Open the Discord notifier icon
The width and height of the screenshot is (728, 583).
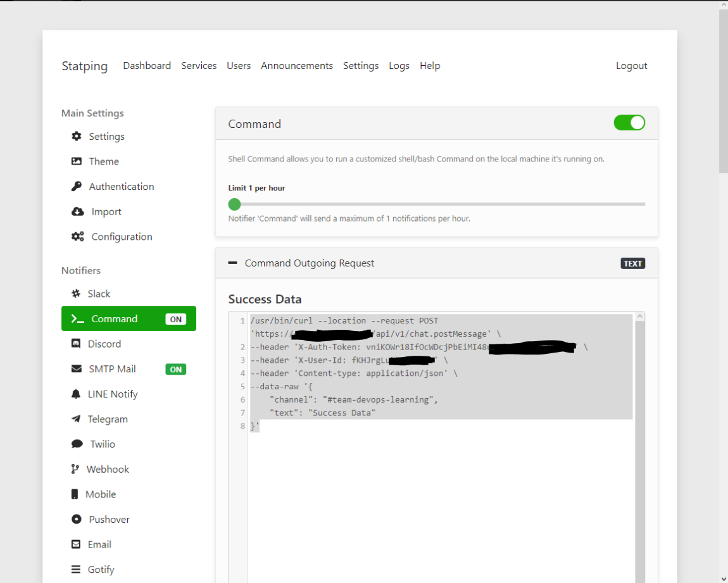click(x=77, y=344)
